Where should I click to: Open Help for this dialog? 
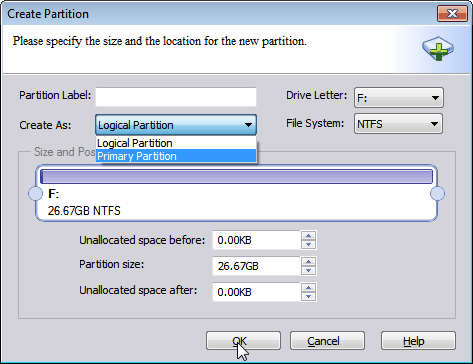[x=418, y=341]
